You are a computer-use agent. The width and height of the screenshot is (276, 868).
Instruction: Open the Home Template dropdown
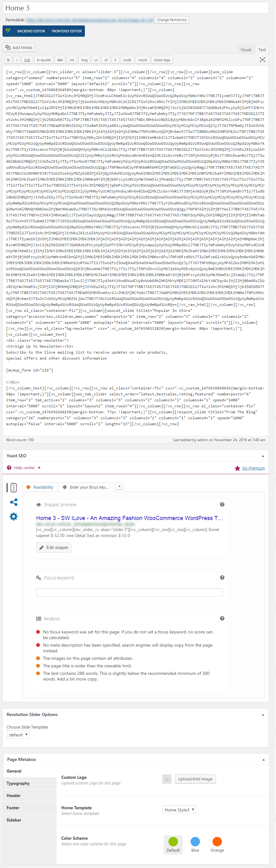pyautogui.click(x=179, y=810)
